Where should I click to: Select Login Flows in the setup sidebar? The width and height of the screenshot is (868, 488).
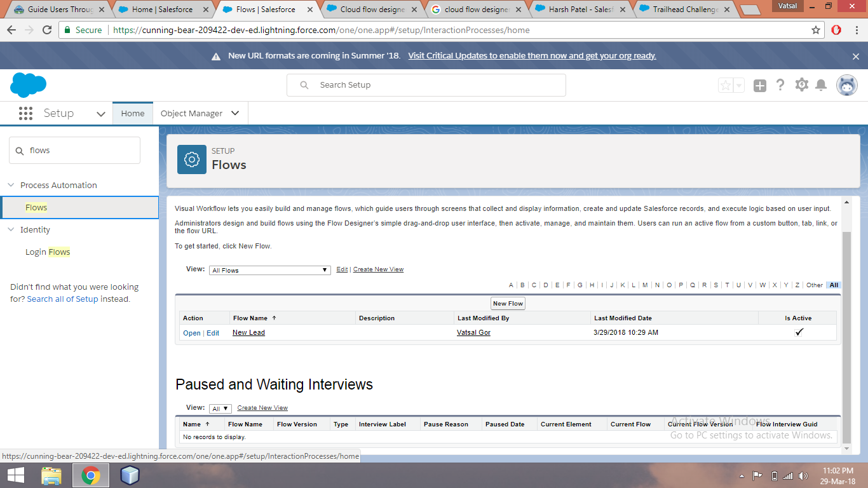[x=48, y=252]
